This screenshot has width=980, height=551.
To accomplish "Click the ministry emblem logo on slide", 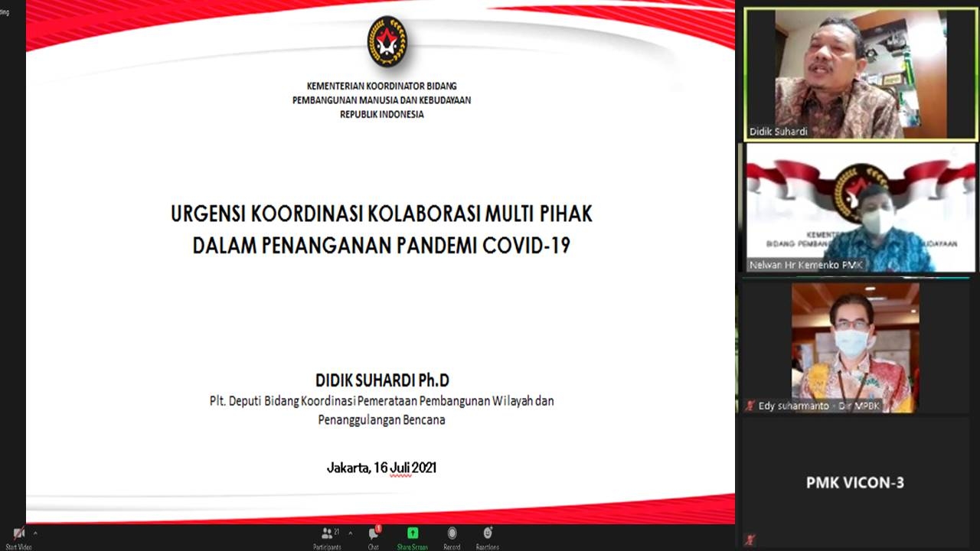I will click(387, 42).
